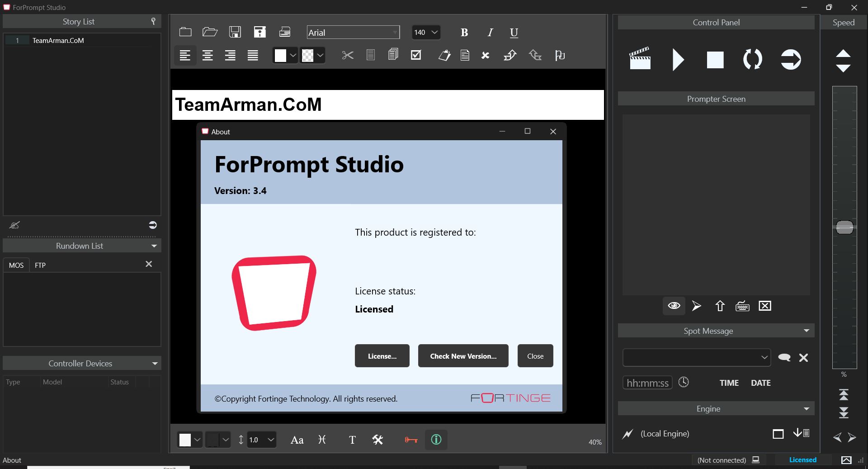
Task: Send the spot message with the speech bubble icon
Action: 784,358
